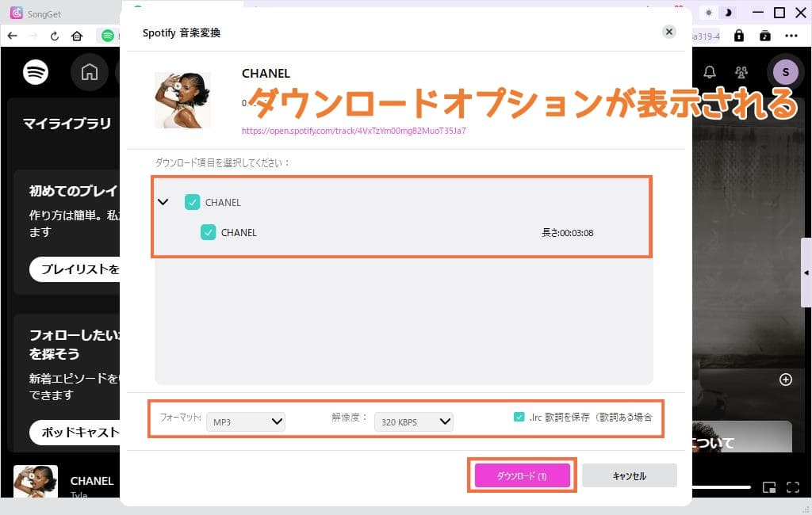Collapse the CHANEL track list chevron
812x515 pixels.
pos(163,202)
